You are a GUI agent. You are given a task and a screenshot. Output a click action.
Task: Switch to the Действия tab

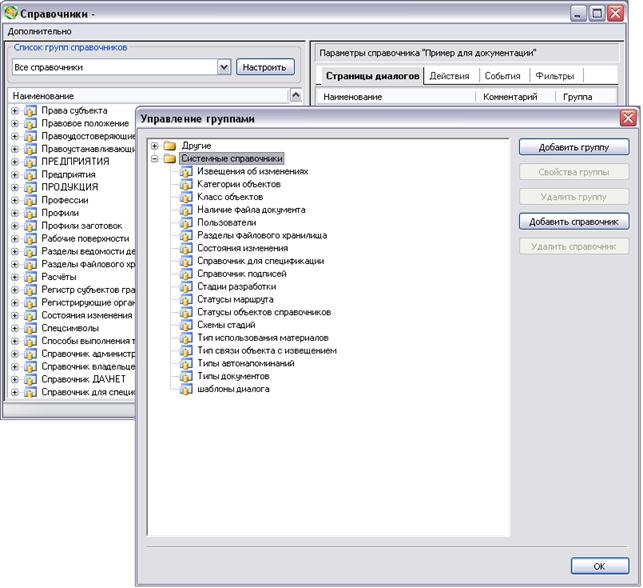click(449, 76)
